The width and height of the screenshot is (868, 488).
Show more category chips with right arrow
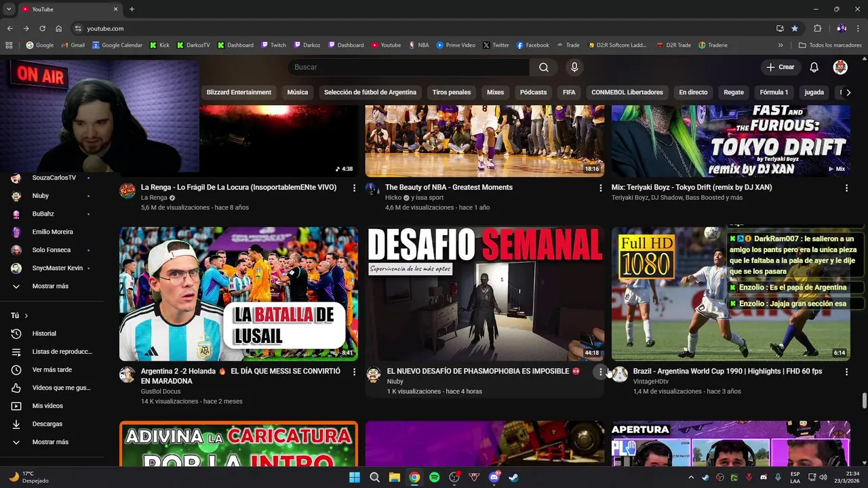click(x=848, y=92)
